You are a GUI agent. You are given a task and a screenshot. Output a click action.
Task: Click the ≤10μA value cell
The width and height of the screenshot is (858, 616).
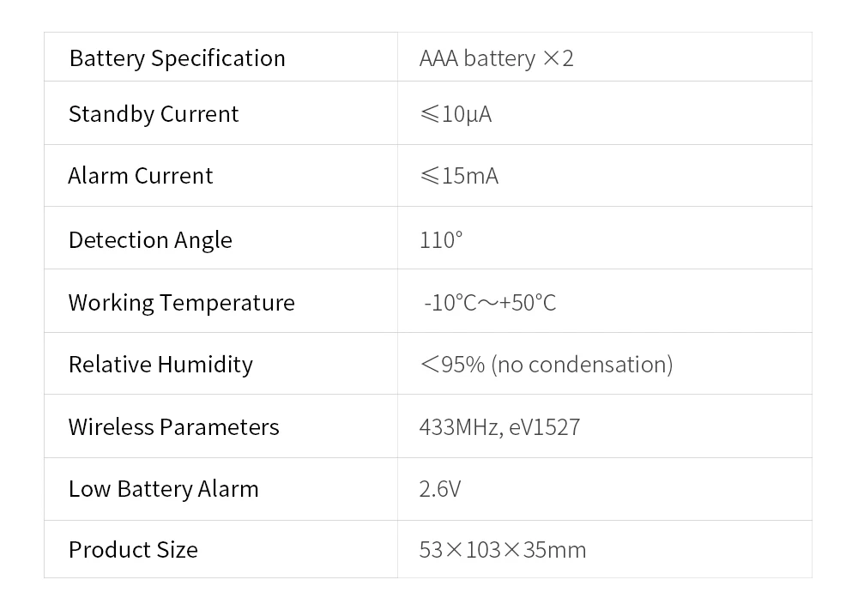tap(456, 114)
